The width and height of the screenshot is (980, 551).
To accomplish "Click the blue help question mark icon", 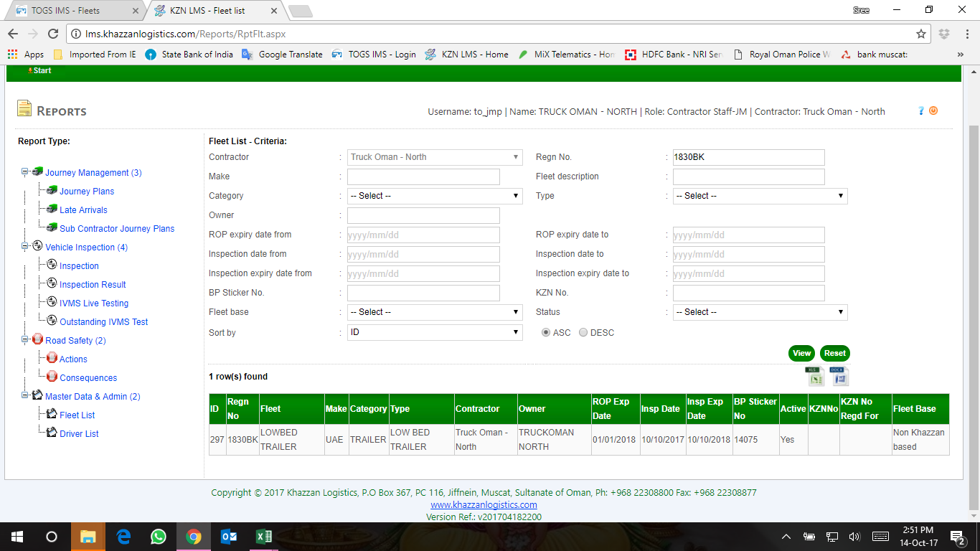I will point(921,110).
